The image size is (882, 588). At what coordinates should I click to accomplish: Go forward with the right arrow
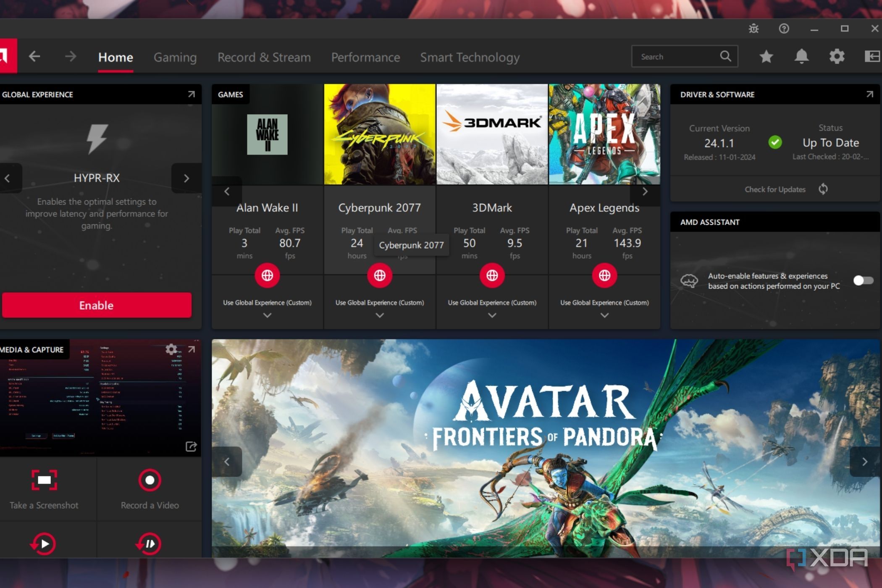coord(71,56)
